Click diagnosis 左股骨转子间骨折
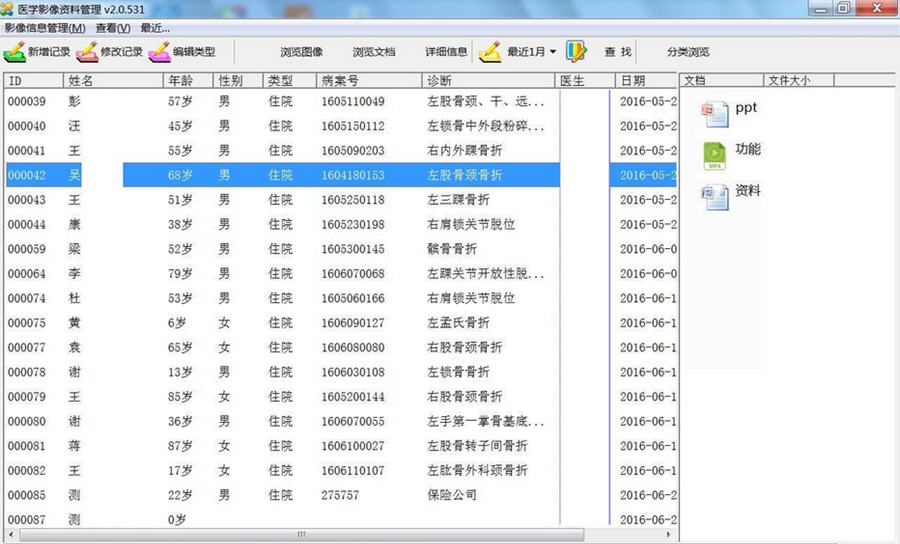This screenshot has height=544, width=900. coord(478,446)
